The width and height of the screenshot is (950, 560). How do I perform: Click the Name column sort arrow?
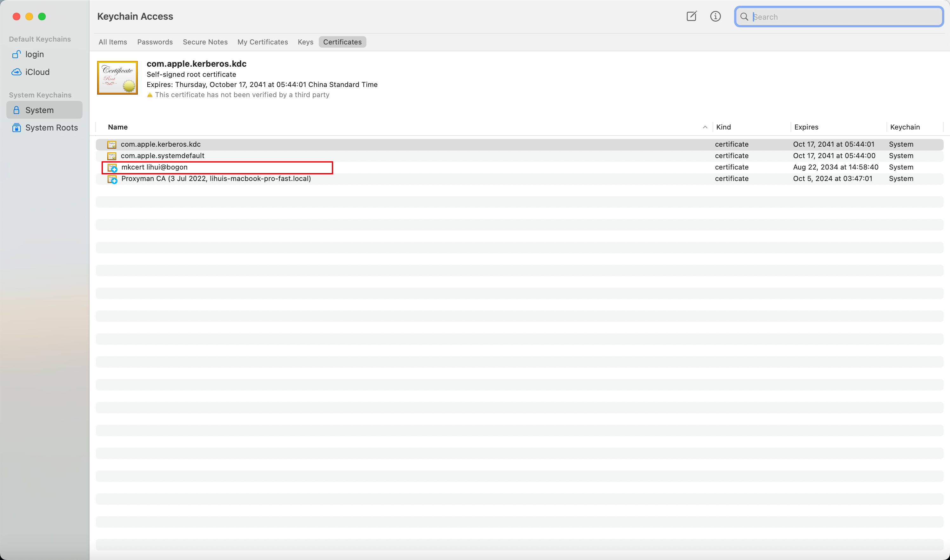(x=705, y=127)
